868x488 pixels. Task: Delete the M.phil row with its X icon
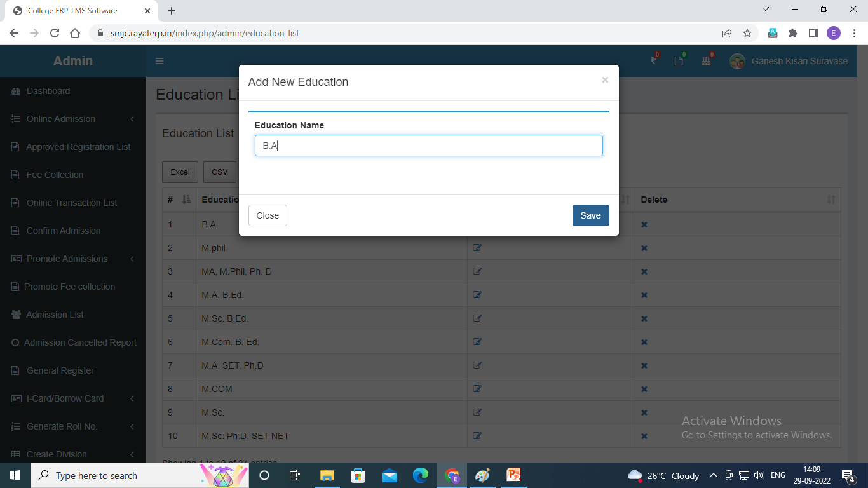[644, 248]
